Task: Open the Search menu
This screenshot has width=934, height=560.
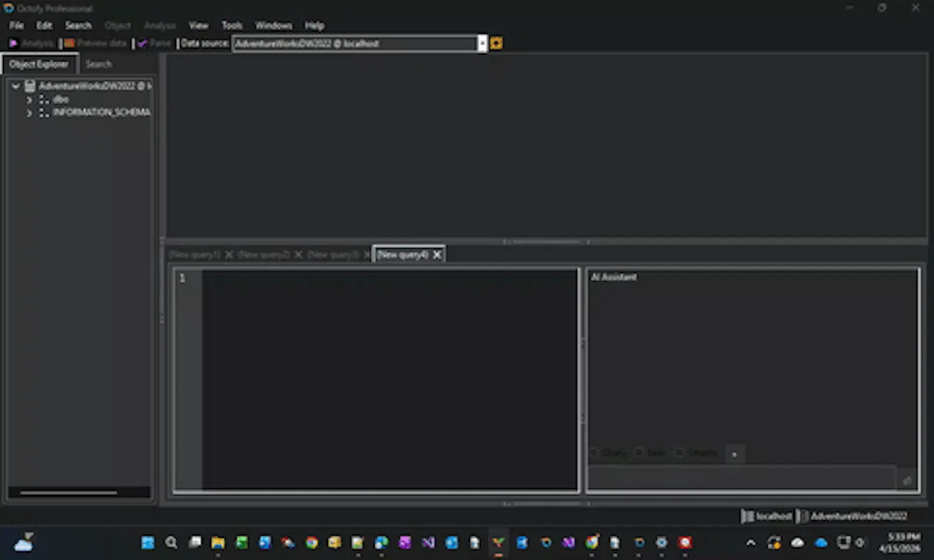Action: 78,25
